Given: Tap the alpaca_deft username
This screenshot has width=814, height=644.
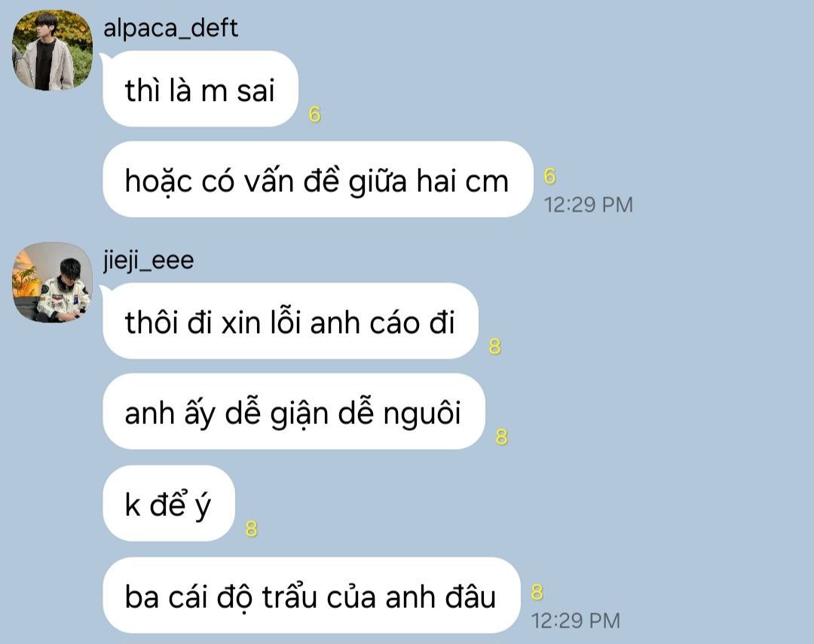Looking at the screenshot, I should tap(170, 28).
